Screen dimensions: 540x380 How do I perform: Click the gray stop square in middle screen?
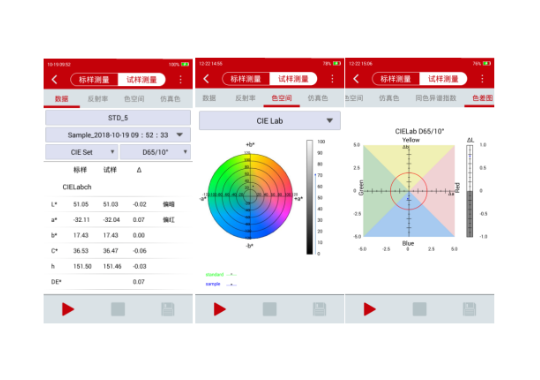pyautogui.click(x=270, y=309)
